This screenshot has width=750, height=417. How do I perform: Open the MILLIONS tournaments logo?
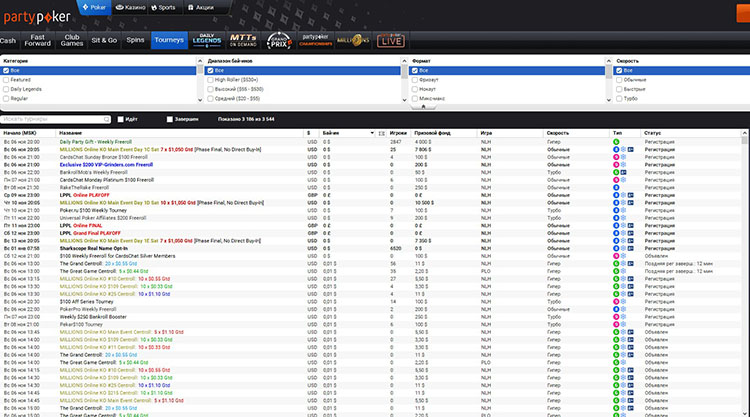click(353, 41)
